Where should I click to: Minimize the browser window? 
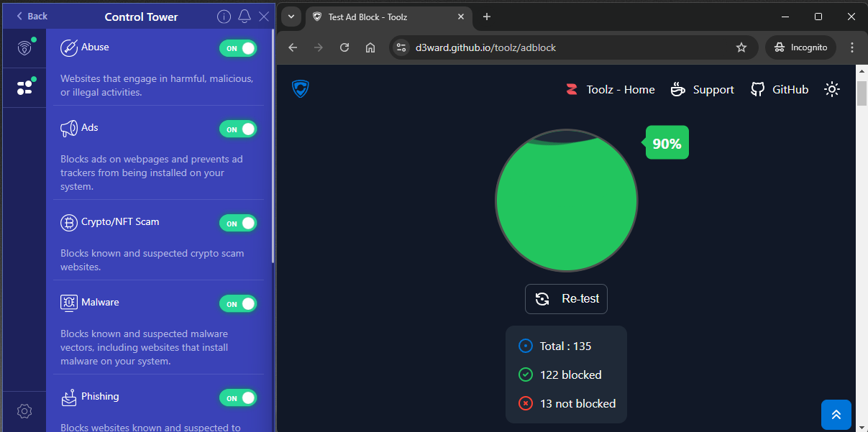[x=785, y=17]
